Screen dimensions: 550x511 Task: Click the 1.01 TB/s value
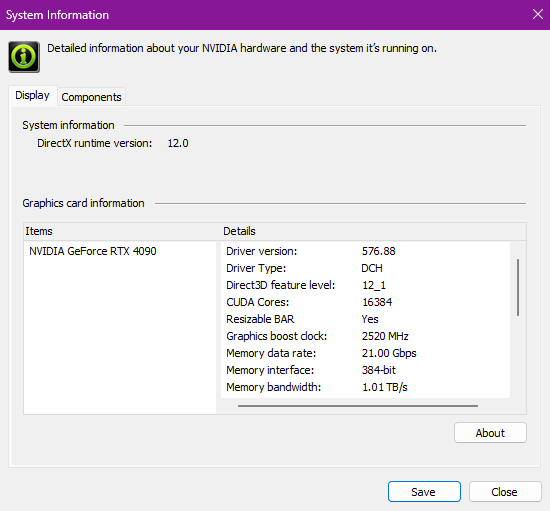click(x=384, y=387)
